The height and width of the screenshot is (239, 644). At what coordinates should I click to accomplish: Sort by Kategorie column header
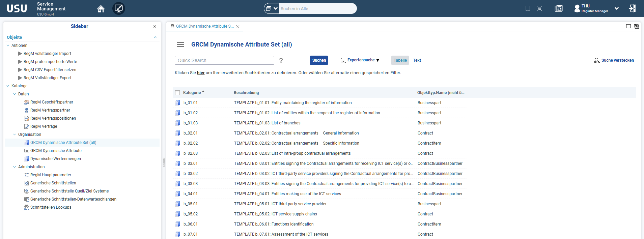(192, 93)
